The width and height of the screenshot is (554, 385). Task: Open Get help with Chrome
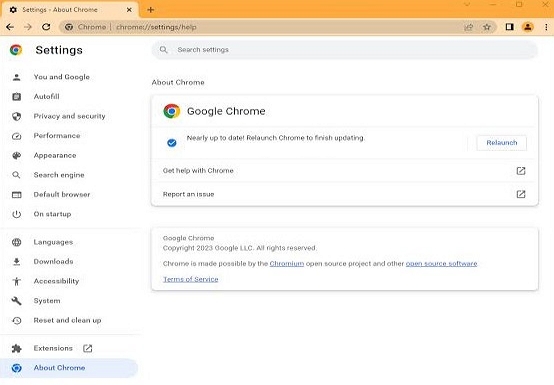(344, 171)
